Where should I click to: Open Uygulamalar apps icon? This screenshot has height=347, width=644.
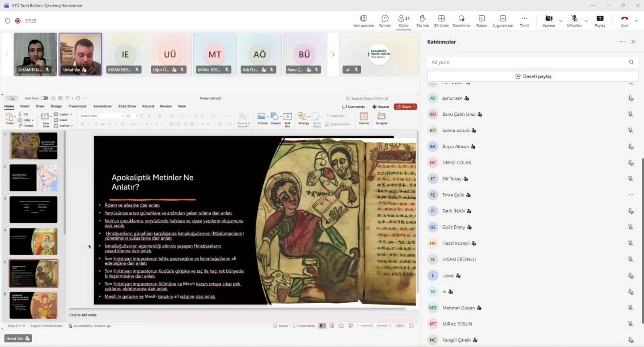[x=503, y=19]
